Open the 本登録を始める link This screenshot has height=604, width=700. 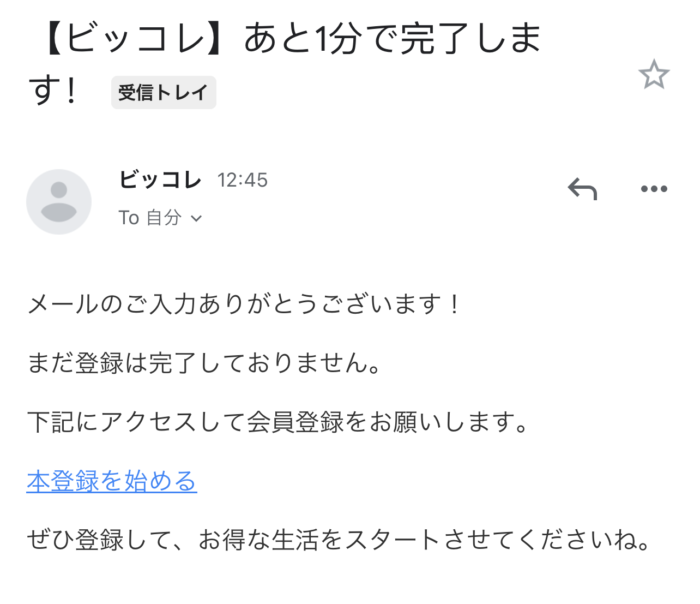[112, 481]
